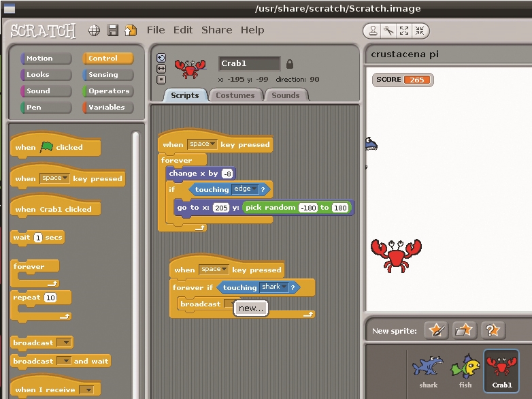Select the Crab1 sprite thumbnail
The height and width of the screenshot is (399, 532).
pyautogui.click(x=501, y=371)
